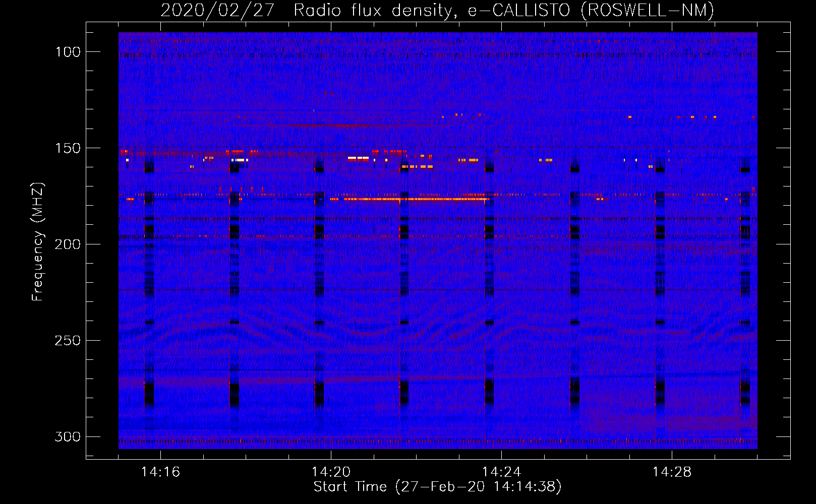Click the 14:28 time tick label

[672, 472]
